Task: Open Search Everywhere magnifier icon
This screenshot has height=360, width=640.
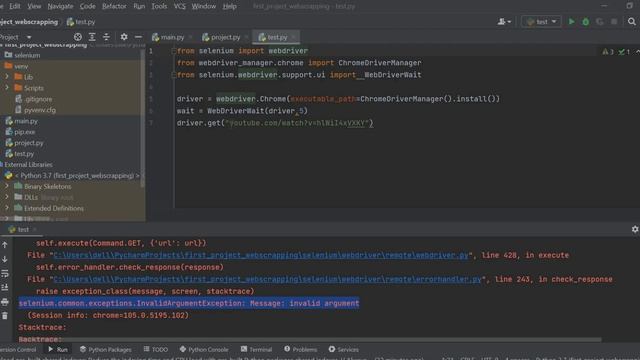Action: point(632,22)
